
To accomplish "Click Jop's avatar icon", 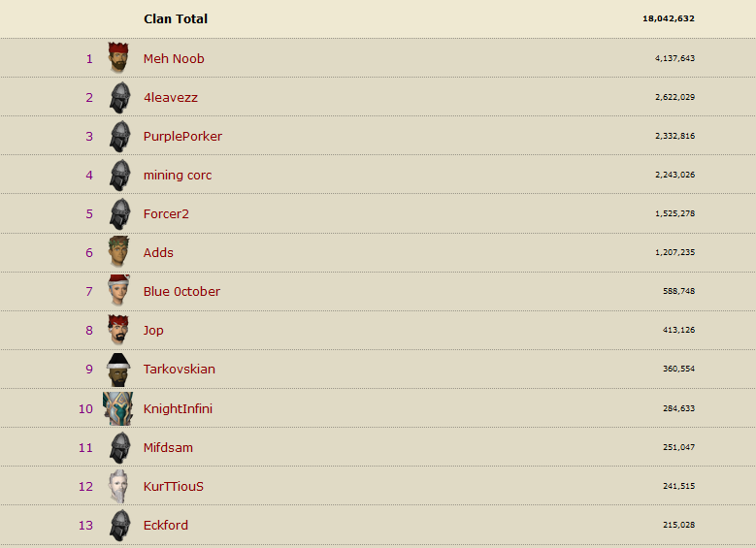I will pyautogui.click(x=118, y=330).
